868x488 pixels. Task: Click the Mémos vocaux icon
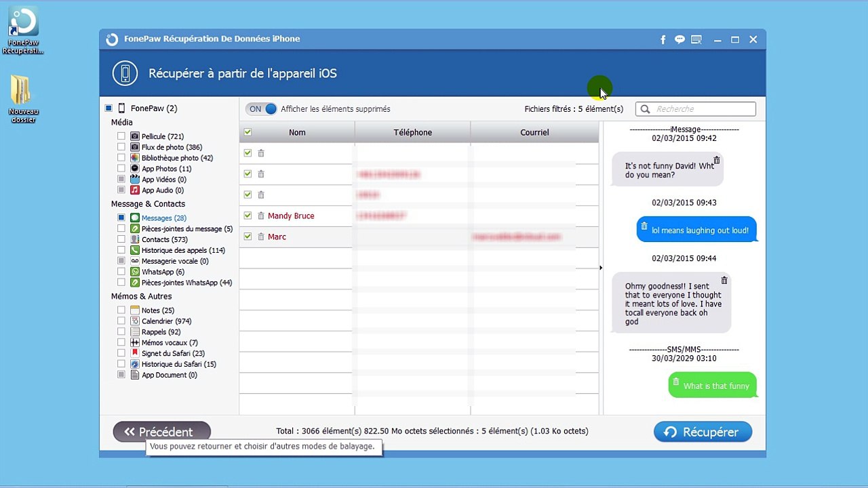pyautogui.click(x=135, y=343)
